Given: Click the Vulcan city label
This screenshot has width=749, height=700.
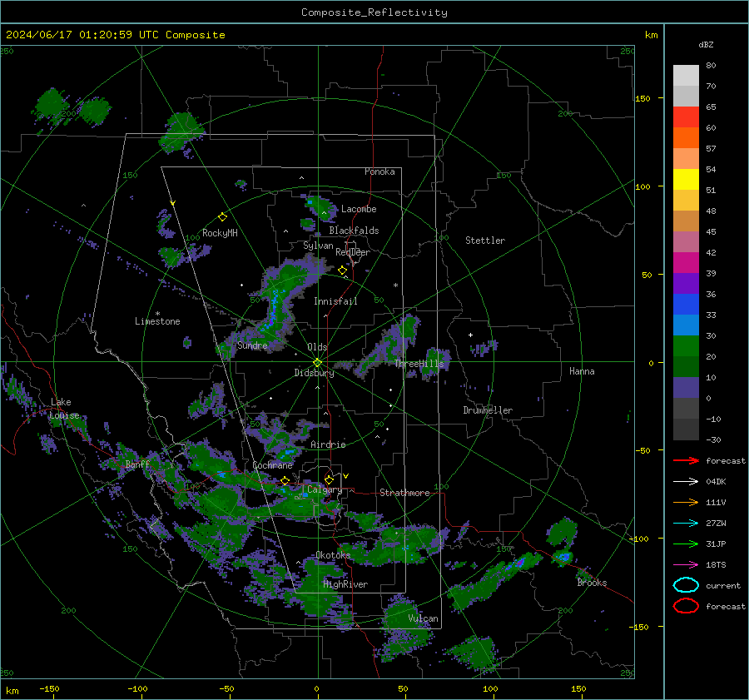Looking at the screenshot, I should (x=423, y=618).
